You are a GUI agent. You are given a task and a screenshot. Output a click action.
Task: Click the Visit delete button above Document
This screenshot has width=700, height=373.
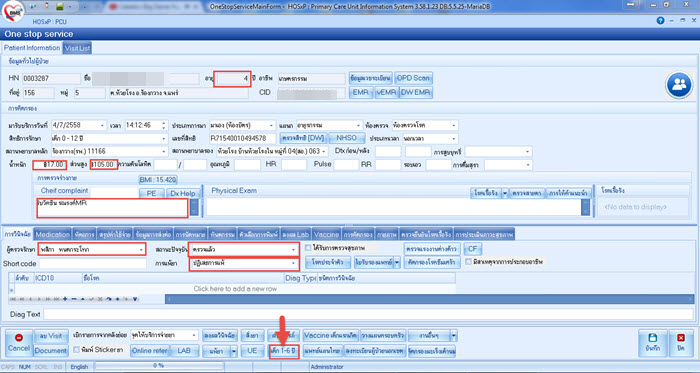point(50,336)
